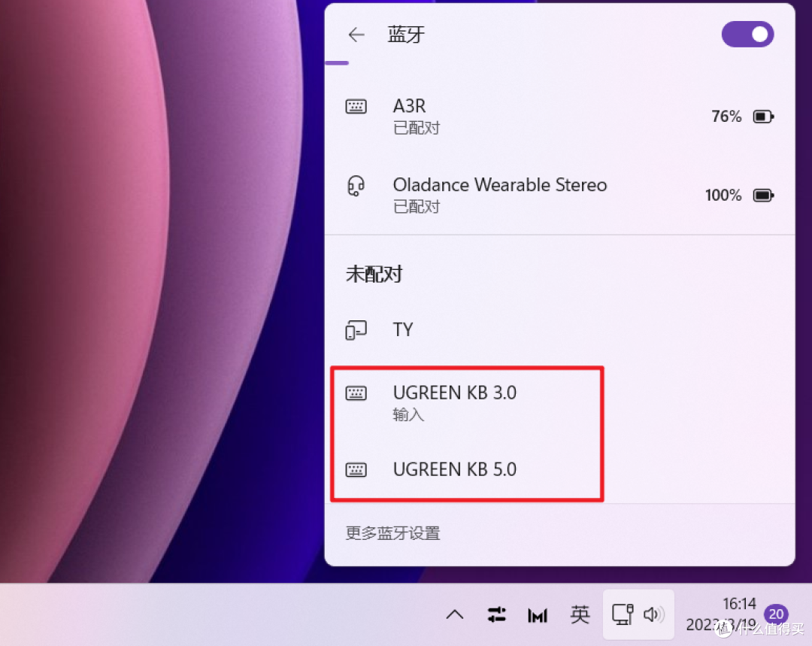
Task: Click the A3R keyboard icon
Action: [x=356, y=107]
